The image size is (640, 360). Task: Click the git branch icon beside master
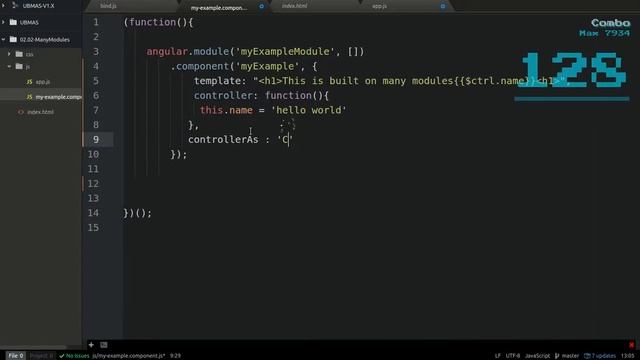point(557,356)
